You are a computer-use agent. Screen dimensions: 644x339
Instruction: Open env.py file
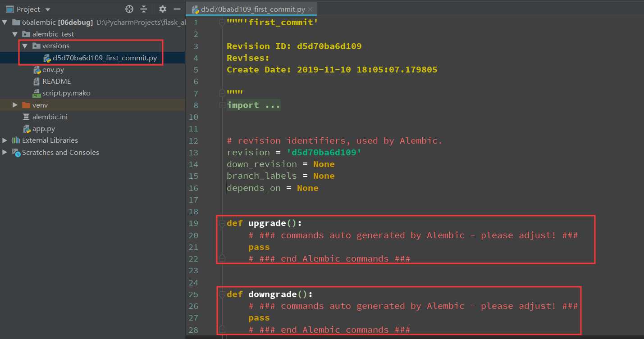(53, 70)
